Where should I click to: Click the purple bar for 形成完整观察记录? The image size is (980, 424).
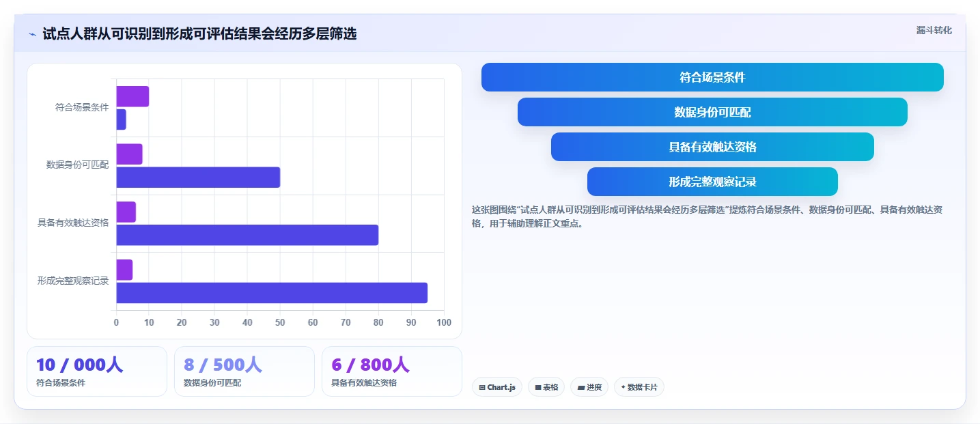tap(124, 270)
